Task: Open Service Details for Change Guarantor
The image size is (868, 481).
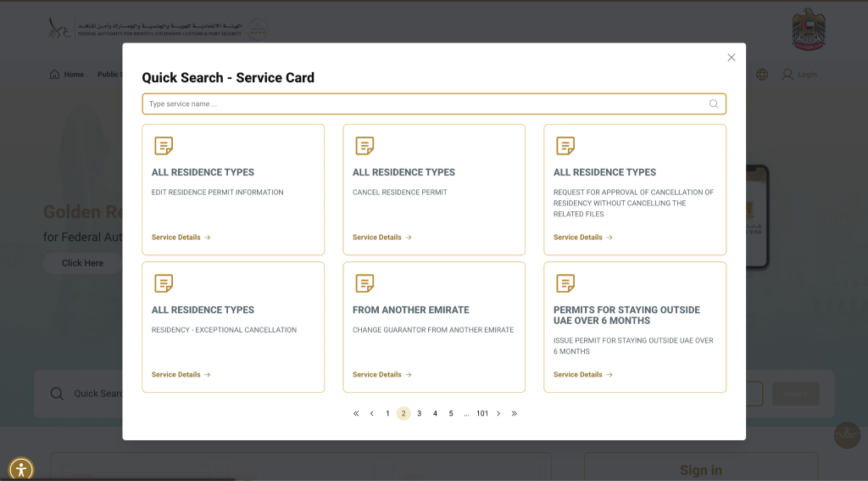Action: pos(382,375)
